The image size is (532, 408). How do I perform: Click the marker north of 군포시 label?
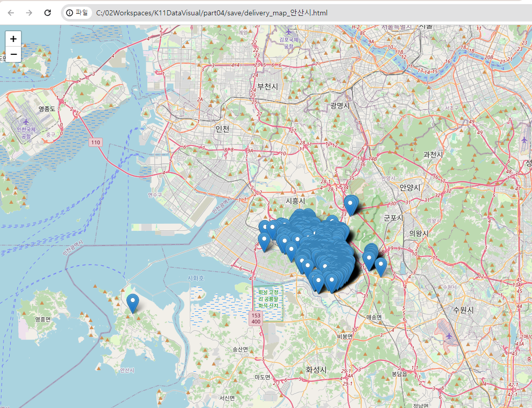click(x=350, y=205)
